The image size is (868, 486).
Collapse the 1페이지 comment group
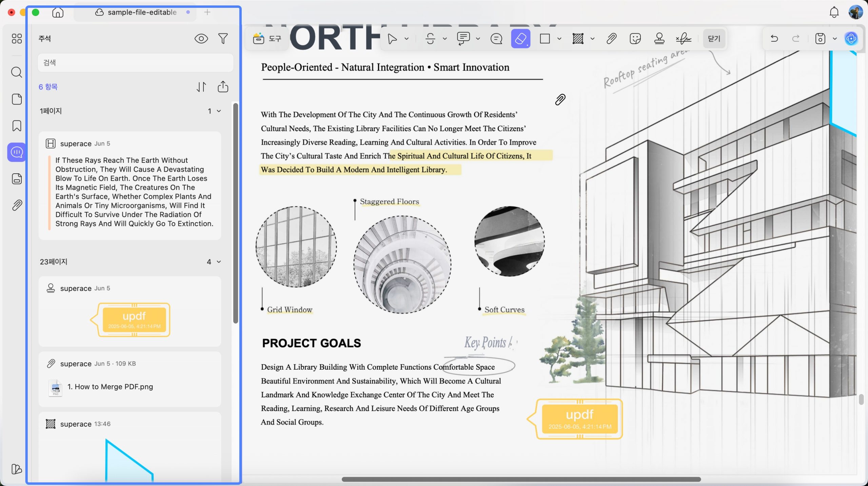(x=219, y=111)
